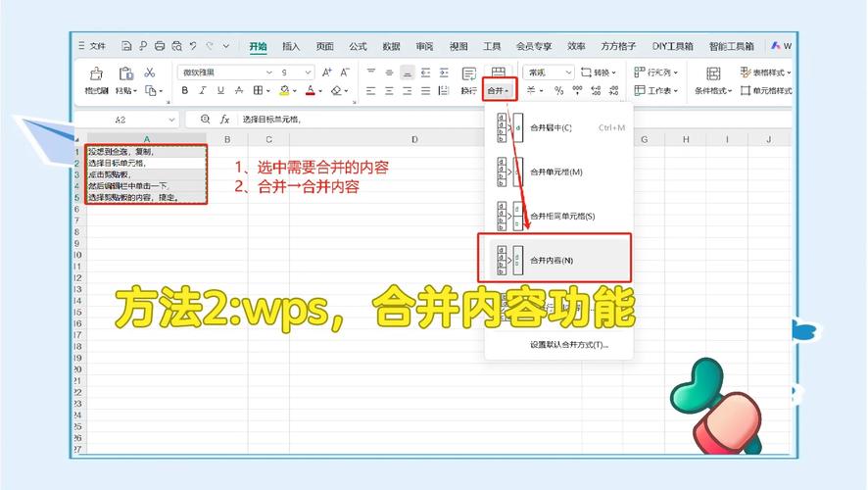Screen dimensions: 868x490
Task: Open the Rows and Columns (行和列) menu
Action: pyautogui.click(x=656, y=73)
